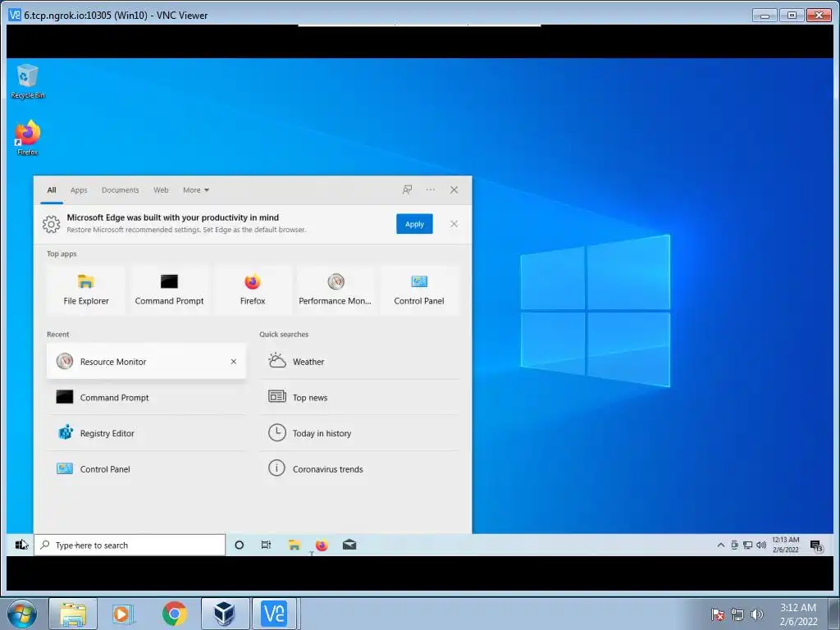Open File Explorer on Win10 taskbar

[294, 545]
